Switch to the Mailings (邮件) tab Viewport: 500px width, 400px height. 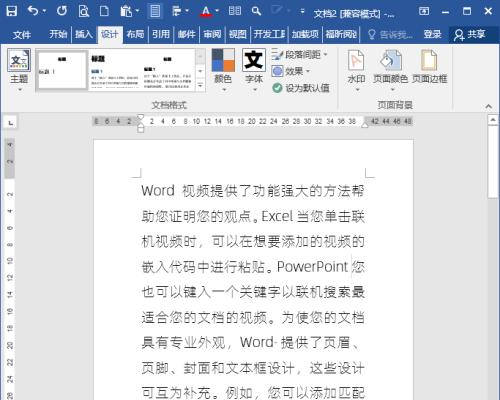point(186,34)
